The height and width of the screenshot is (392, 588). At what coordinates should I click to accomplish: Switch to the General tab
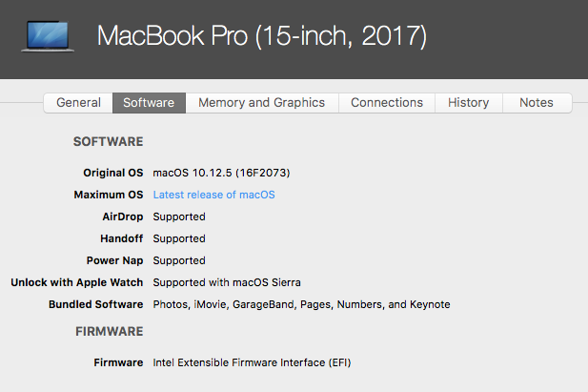[x=78, y=102]
